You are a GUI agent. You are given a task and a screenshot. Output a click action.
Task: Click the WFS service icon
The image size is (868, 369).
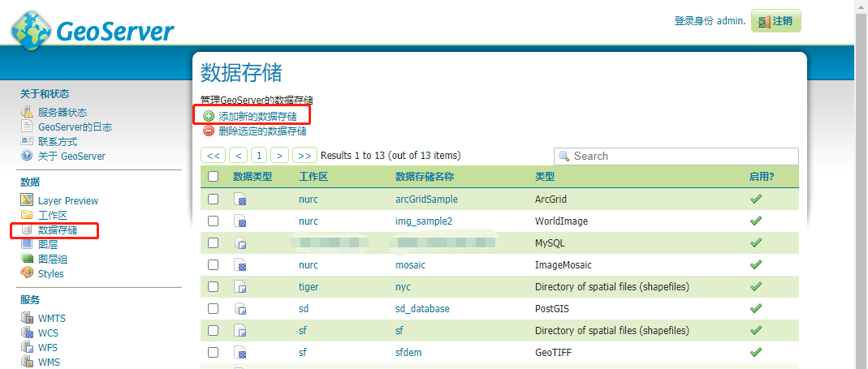27,347
